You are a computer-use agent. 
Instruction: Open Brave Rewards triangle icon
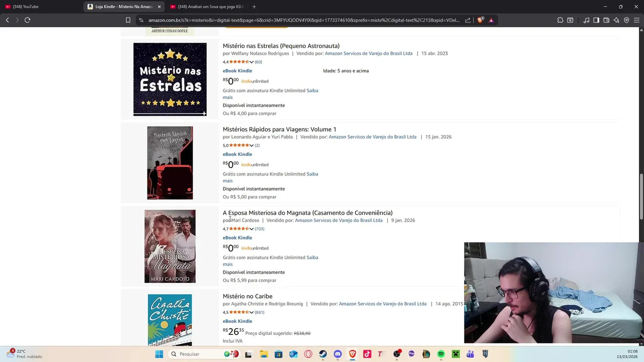click(491, 20)
